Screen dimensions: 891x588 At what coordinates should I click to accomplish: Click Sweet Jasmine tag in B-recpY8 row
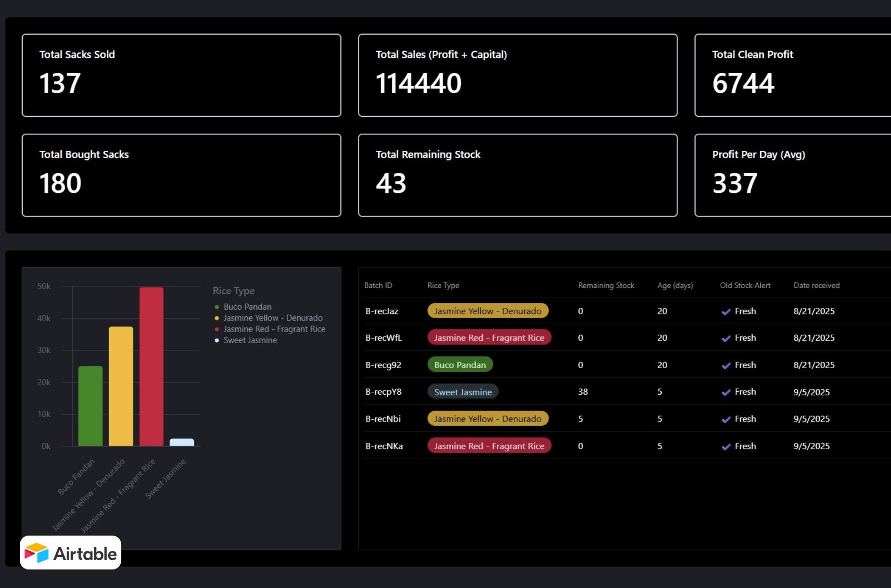(x=463, y=392)
